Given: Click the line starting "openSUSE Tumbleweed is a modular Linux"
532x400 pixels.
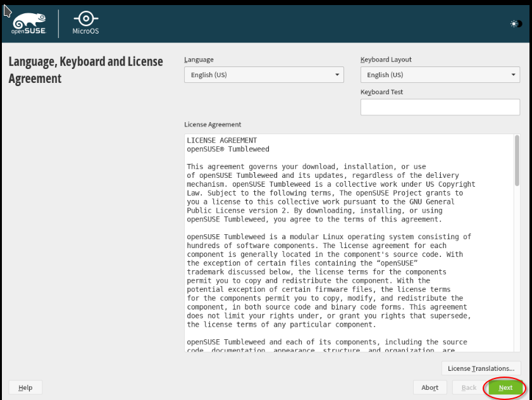Looking at the screenshot, I should [329, 237].
